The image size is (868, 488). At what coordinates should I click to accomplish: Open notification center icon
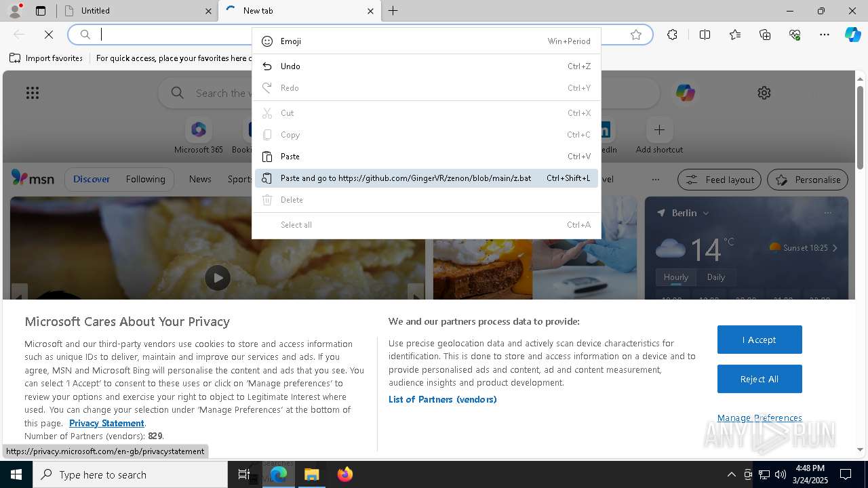tap(846, 474)
